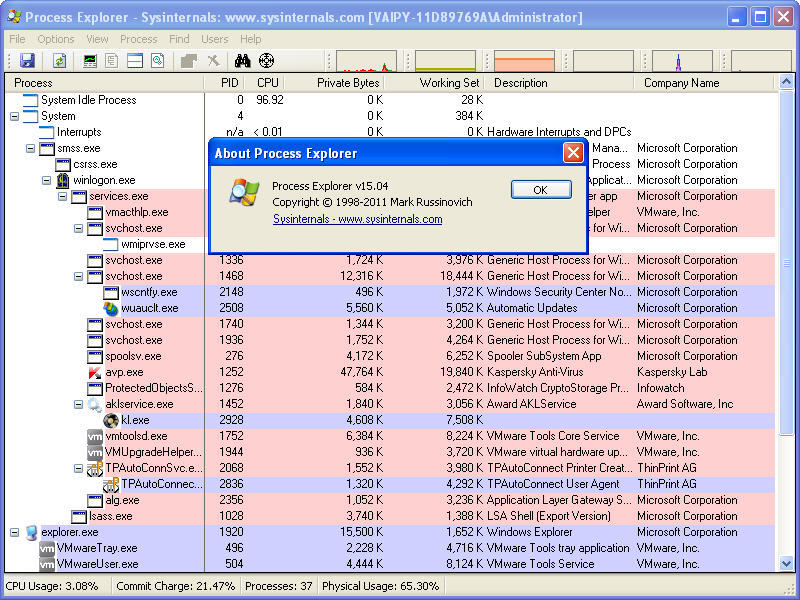800x600 pixels.
Task: Click 'Commit Charge: 21.47%' in status bar
Action: [x=176, y=586]
